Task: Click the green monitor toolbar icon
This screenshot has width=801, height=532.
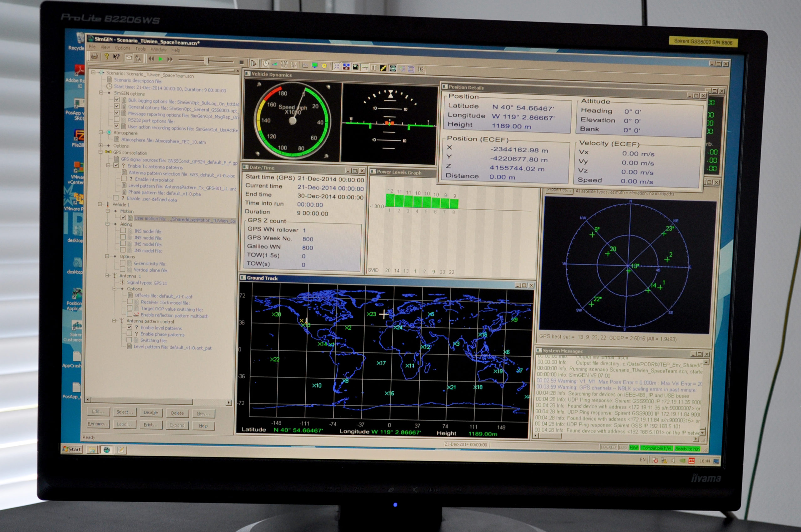Action: point(314,65)
